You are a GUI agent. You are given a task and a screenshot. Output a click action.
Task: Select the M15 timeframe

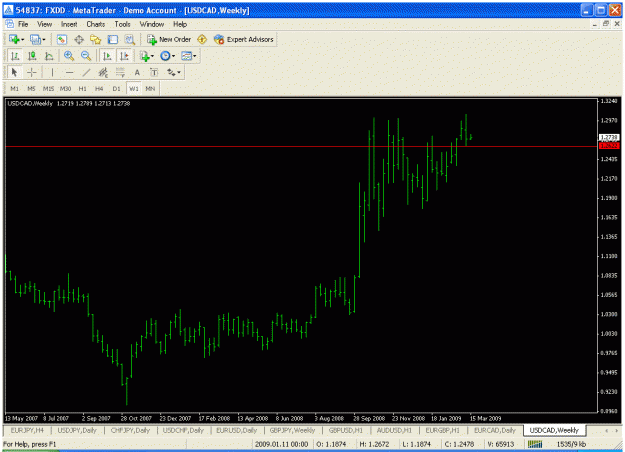tap(48, 88)
